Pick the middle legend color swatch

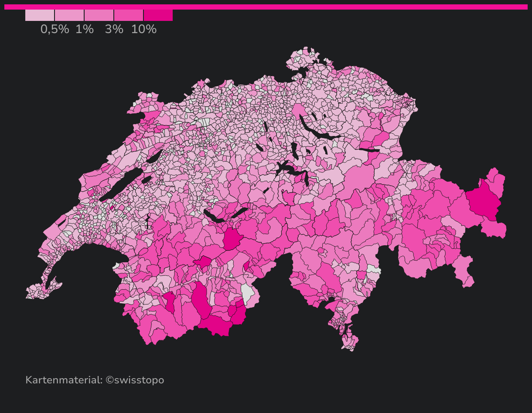99,15
